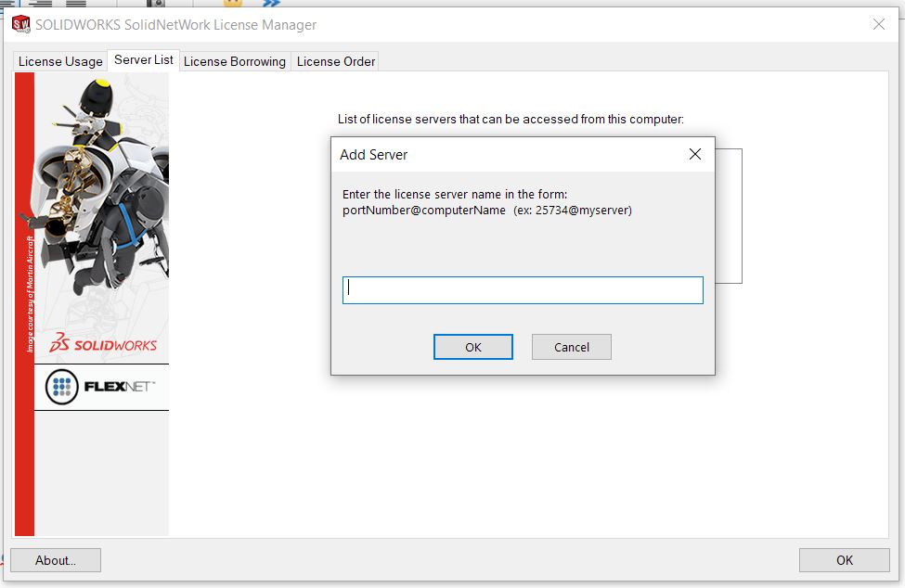Open the About... dialog
Image resolution: width=905 pixels, height=588 pixels.
(x=56, y=560)
